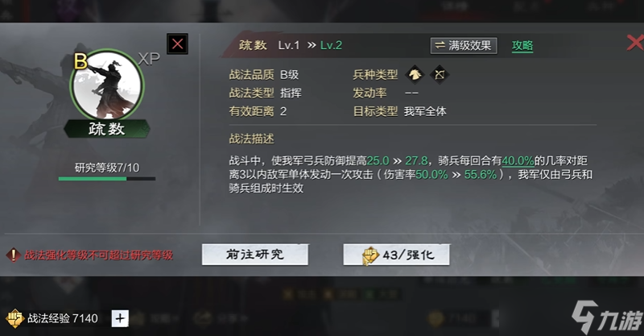The width and height of the screenshot is (644, 336).
Task: Select the cavalry horse unit type icon
Action: click(415, 74)
